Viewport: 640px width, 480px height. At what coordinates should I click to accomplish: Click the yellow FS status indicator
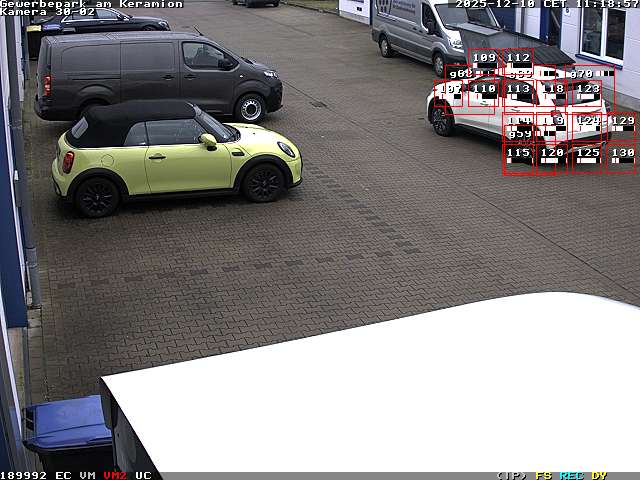tap(544, 475)
